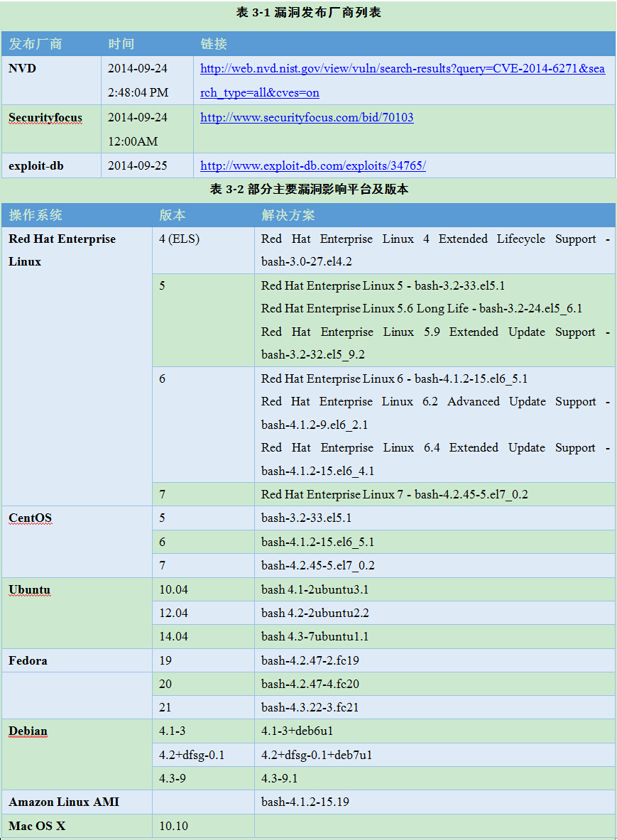Viewport: 617px width, 840px height.
Task: Click the Debian 4.3-9 version cell
Action: [x=204, y=778]
